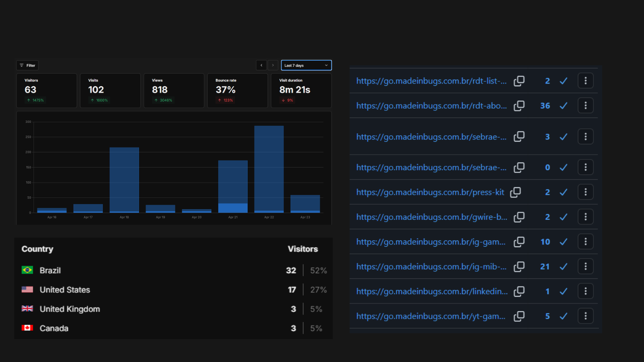This screenshot has width=644, height=362.
Task: Toggle checkmark on rdt-list row
Action: (563, 81)
